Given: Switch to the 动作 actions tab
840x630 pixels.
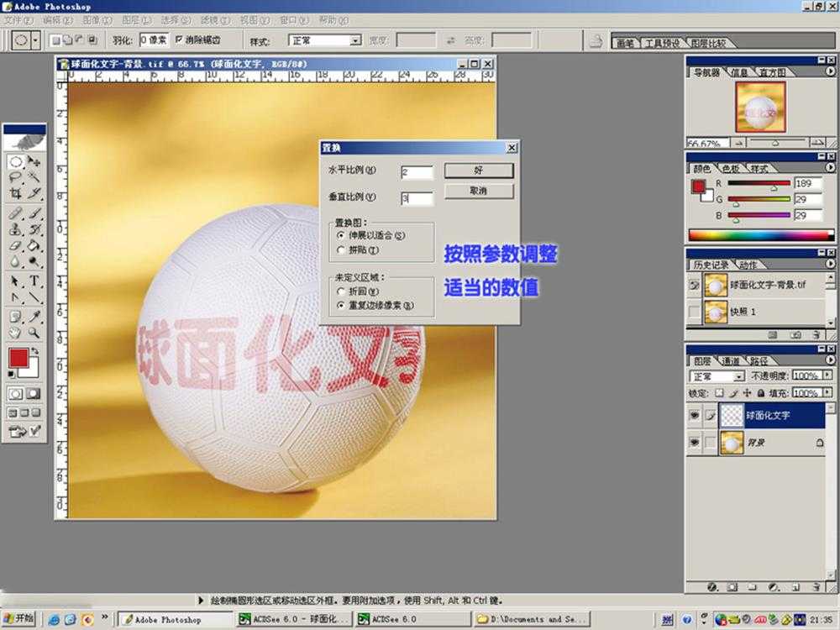Looking at the screenshot, I should [x=748, y=265].
